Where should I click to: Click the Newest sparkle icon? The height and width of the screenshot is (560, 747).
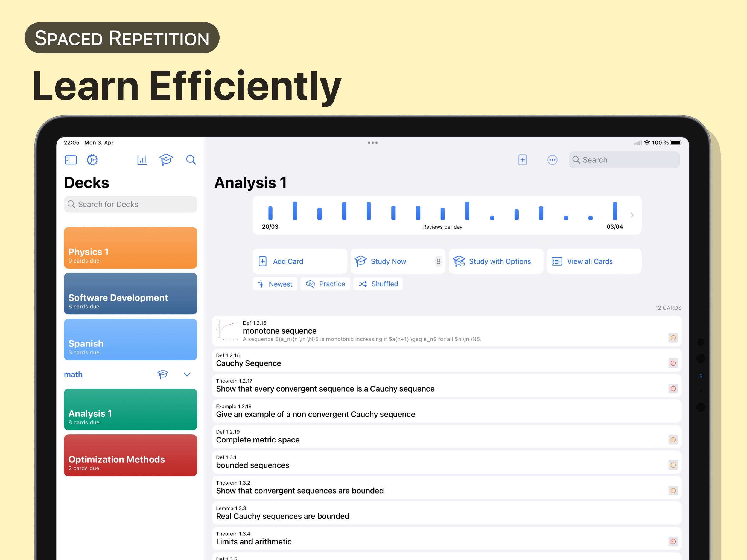261,284
